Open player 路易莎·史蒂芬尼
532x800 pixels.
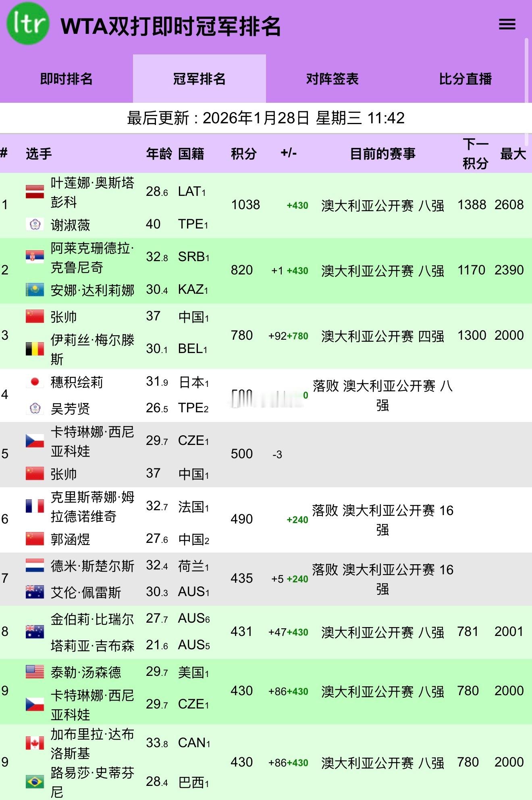pos(92,782)
